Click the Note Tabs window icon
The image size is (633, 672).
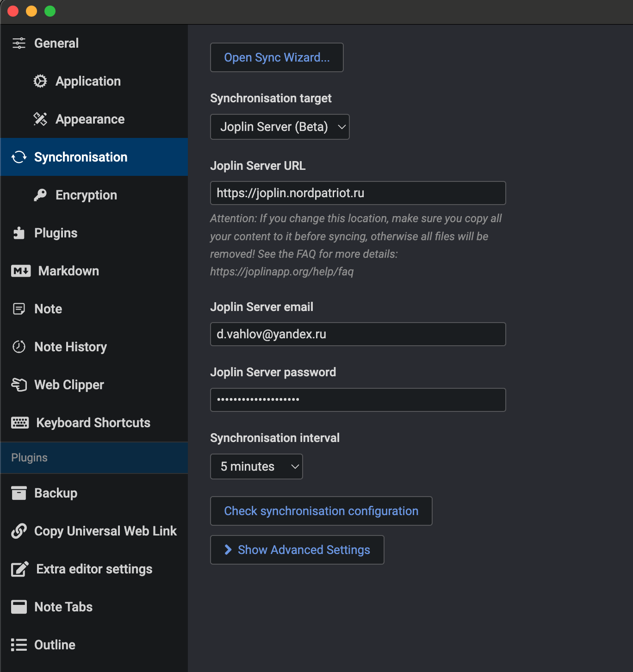click(19, 607)
